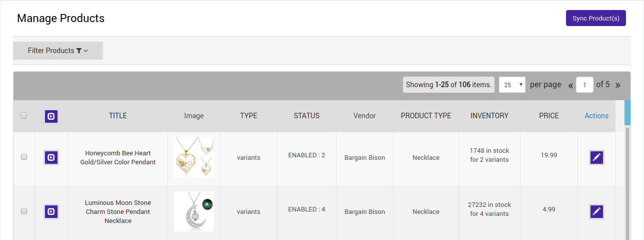Click the Actions column link
The height and width of the screenshot is (240, 644).
(x=596, y=116)
